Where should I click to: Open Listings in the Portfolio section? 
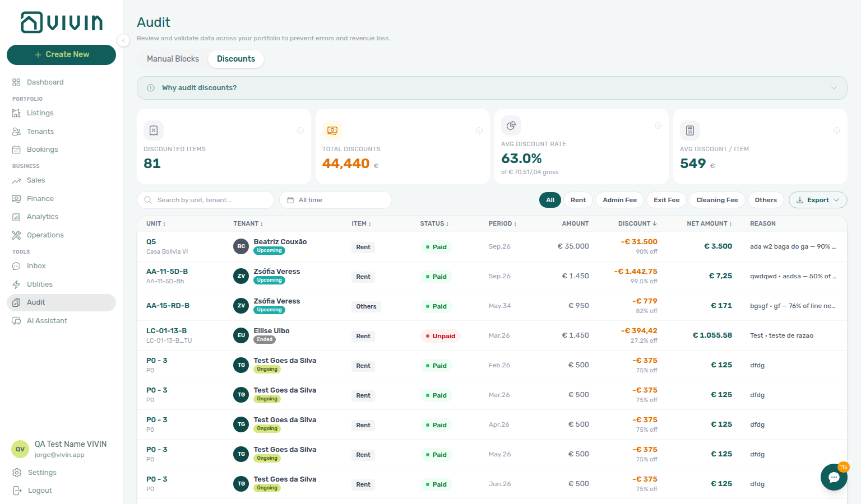pos(62,113)
